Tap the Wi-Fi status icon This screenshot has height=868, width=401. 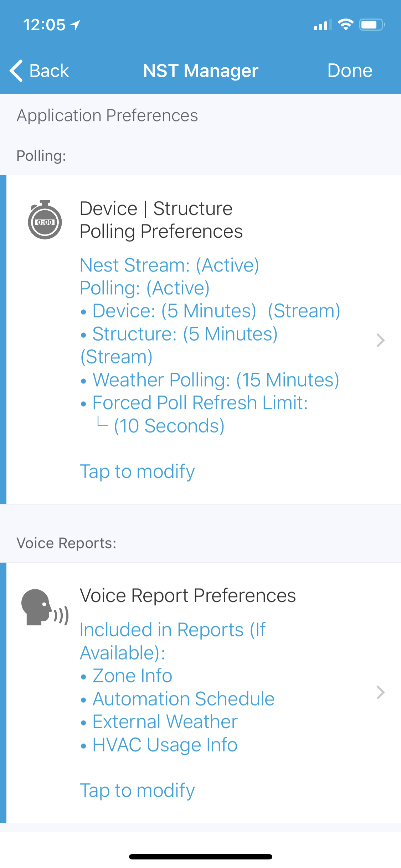coord(345,25)
